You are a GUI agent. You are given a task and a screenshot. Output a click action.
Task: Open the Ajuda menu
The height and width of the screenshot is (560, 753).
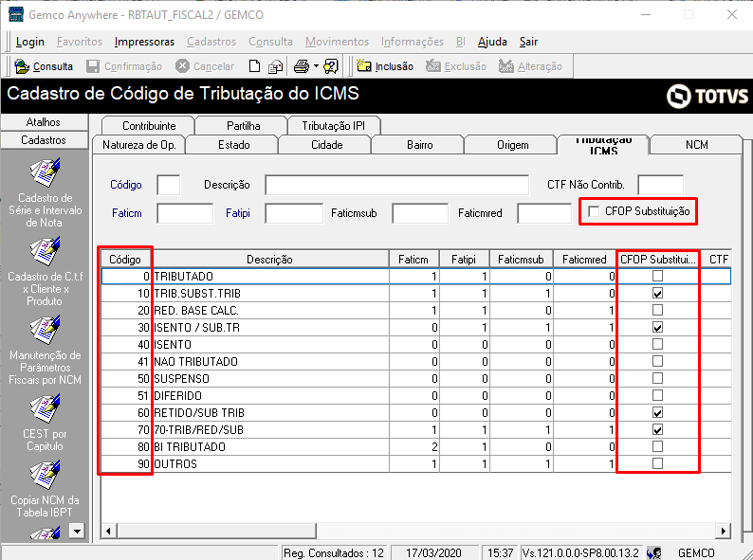(492, 42)
